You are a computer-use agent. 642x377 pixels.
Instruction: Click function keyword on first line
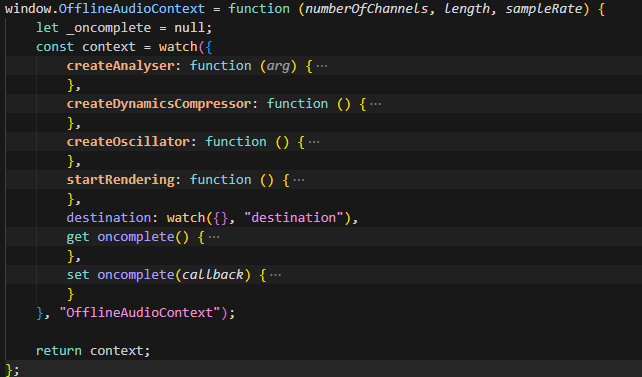(x=259, y=9)
